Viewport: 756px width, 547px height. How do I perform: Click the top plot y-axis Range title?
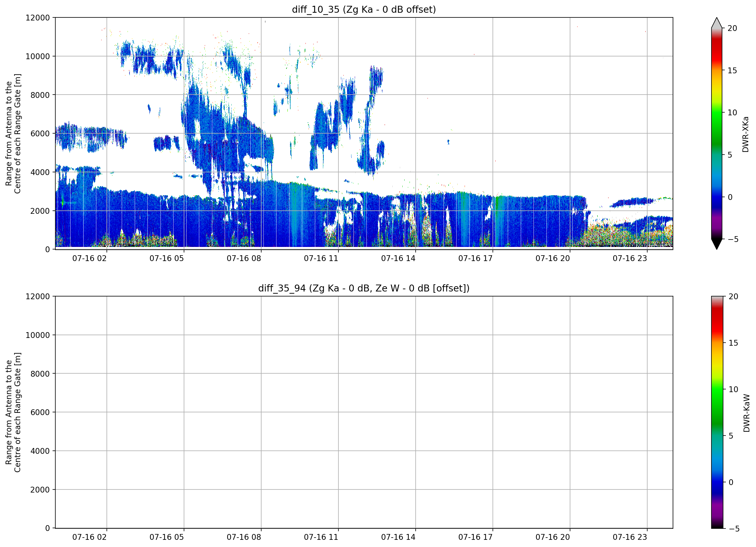click(13, 134)
